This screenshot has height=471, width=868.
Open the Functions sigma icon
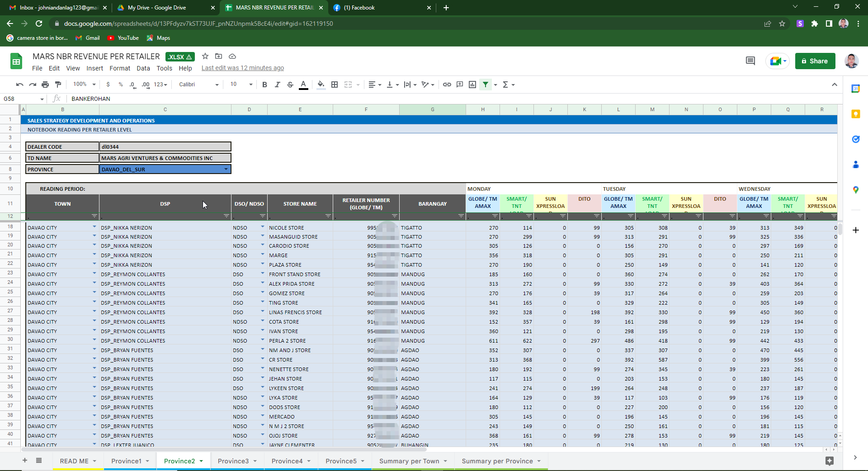coord(505,85)
